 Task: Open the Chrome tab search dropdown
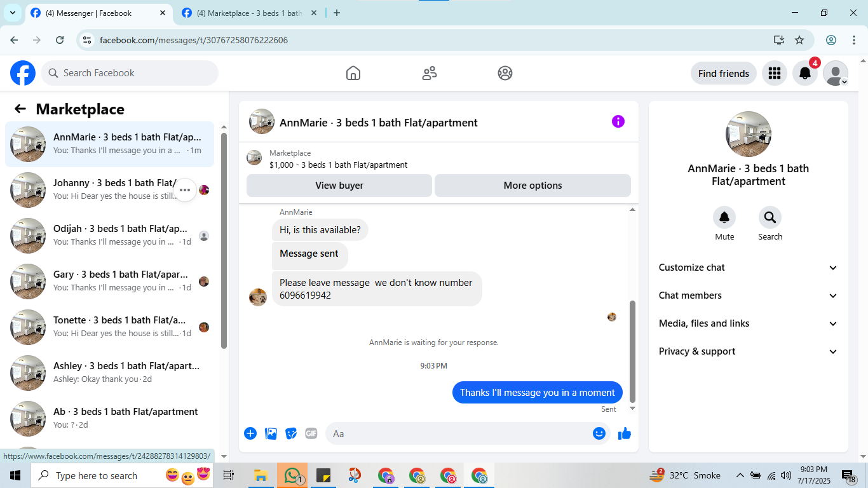click(x=12, y=13)
